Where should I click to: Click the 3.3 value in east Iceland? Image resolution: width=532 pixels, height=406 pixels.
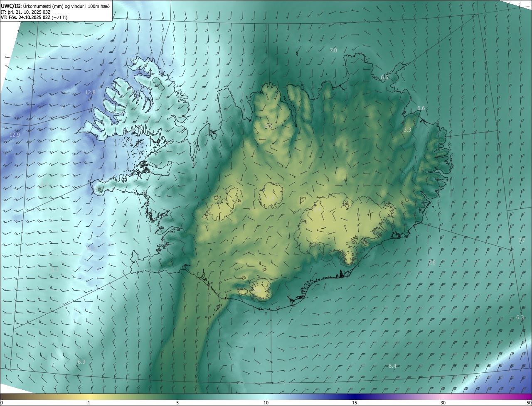[x=407, y=130]
